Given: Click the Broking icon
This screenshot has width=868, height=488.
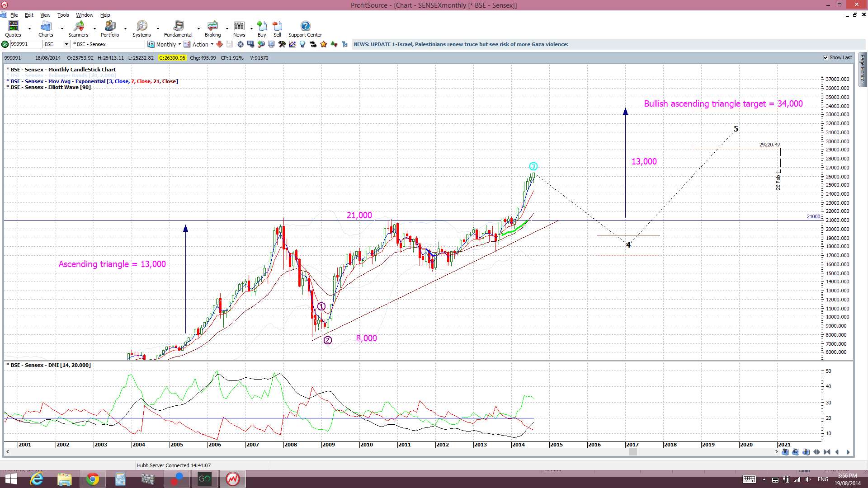Looking at the screenshot, I should coord(212,29).
